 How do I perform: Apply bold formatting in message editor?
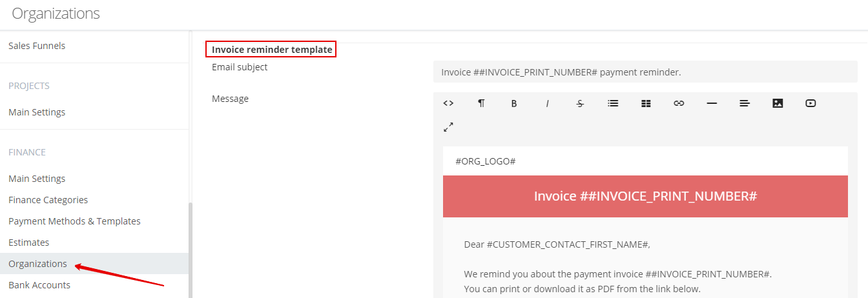coord(514,103)
